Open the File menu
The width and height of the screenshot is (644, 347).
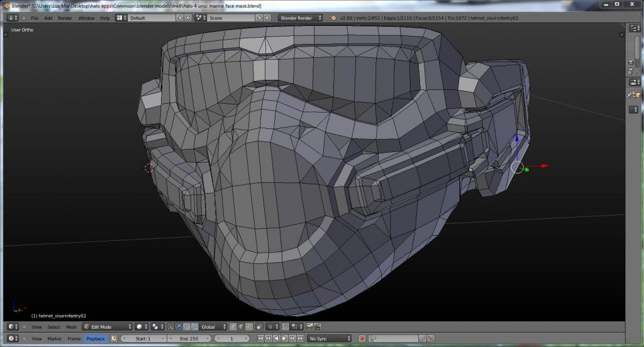coord(35,18)
